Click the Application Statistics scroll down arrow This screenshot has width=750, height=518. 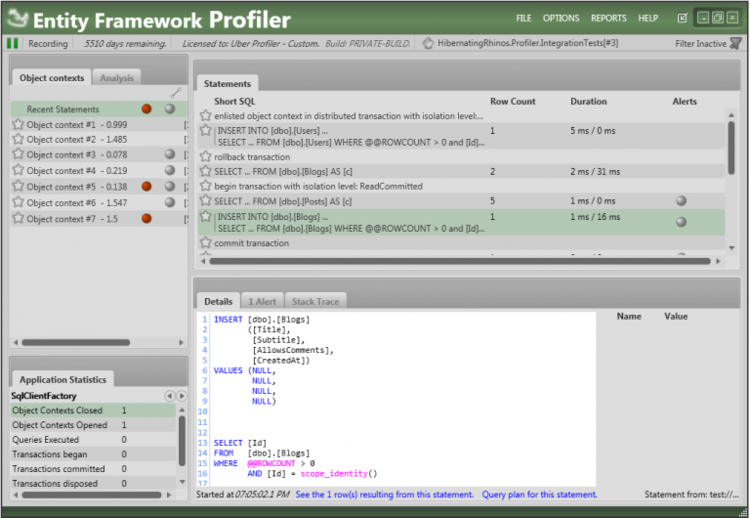[182, 482]
